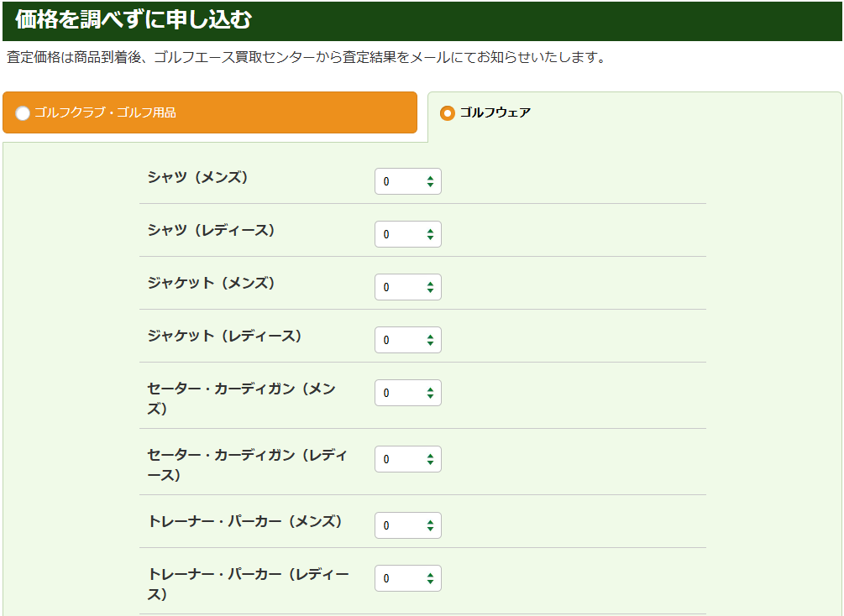Click the arrow icon for ジャケット(メンズ)

point(430,287)
